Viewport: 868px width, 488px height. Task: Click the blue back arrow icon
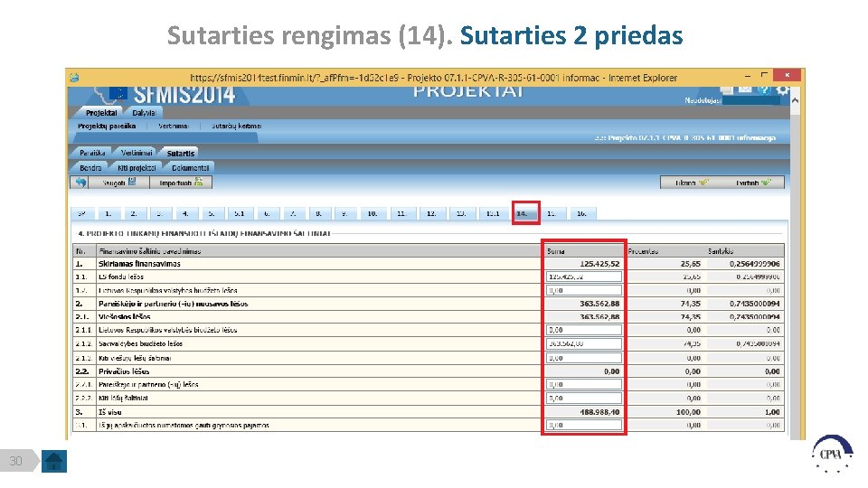pyautogui.click(x=81, y=182)
